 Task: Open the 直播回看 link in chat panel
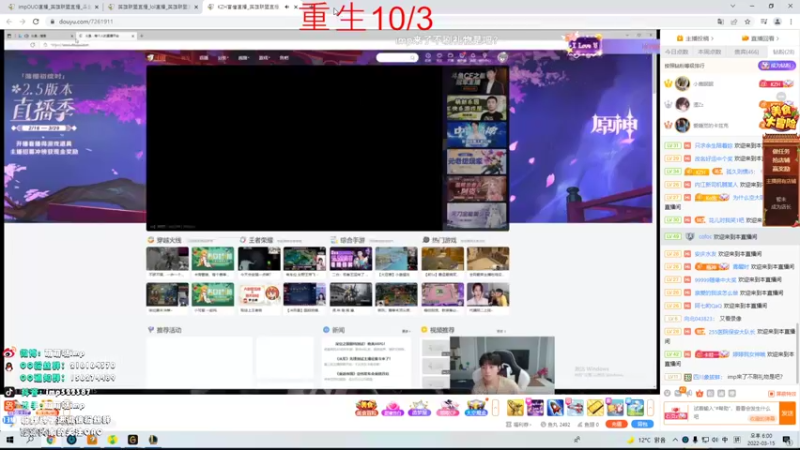[x=761, y=38]
